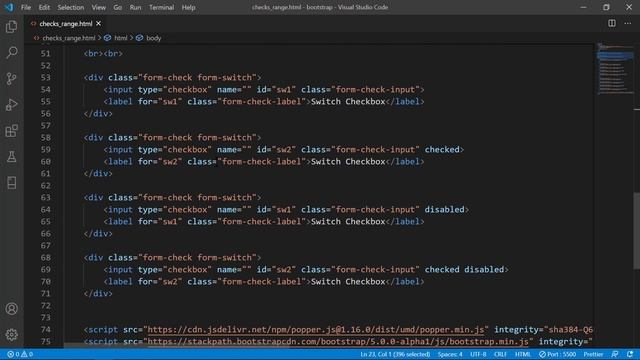This screenshot has width=640, height=360.
Task: Click the Prettier status bar item
Action: pos(593,354)
